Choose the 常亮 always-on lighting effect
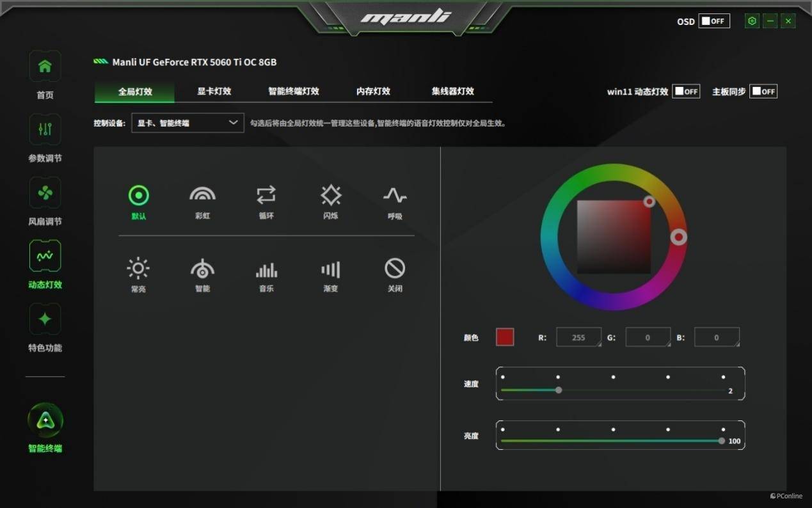The image size is (812, 508). coord(138,275)
